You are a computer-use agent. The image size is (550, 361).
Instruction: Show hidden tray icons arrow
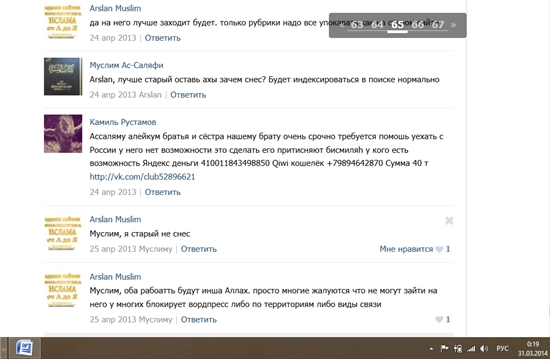[x=431, y=349]
